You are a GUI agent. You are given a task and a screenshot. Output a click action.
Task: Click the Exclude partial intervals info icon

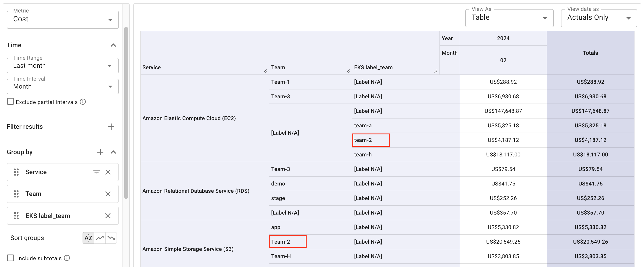click(x=83, y=101)
